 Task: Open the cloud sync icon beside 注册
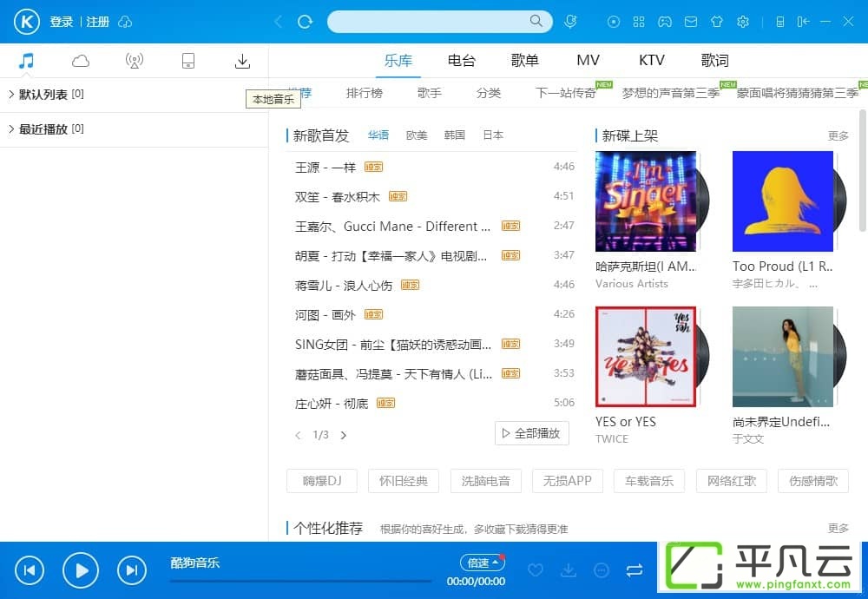click(x=126, y=23)
